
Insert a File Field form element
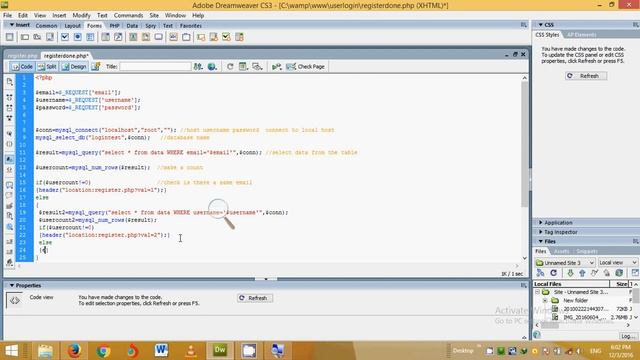coord(146,37)
